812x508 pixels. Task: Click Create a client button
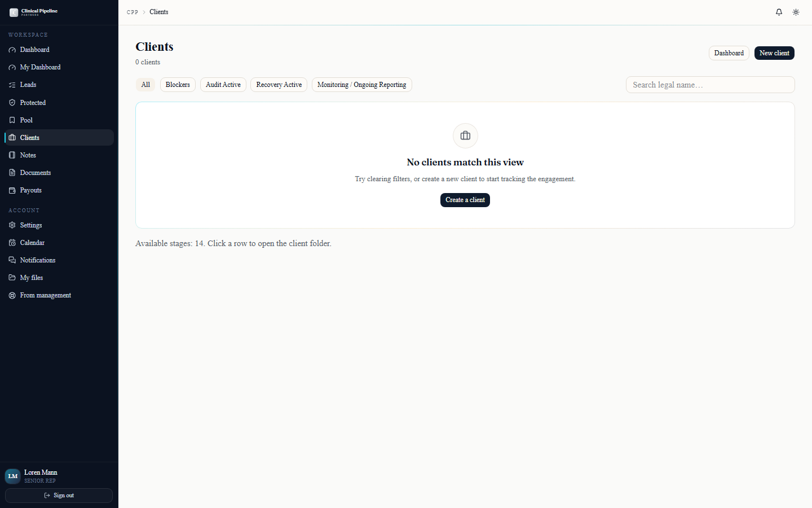465,200
